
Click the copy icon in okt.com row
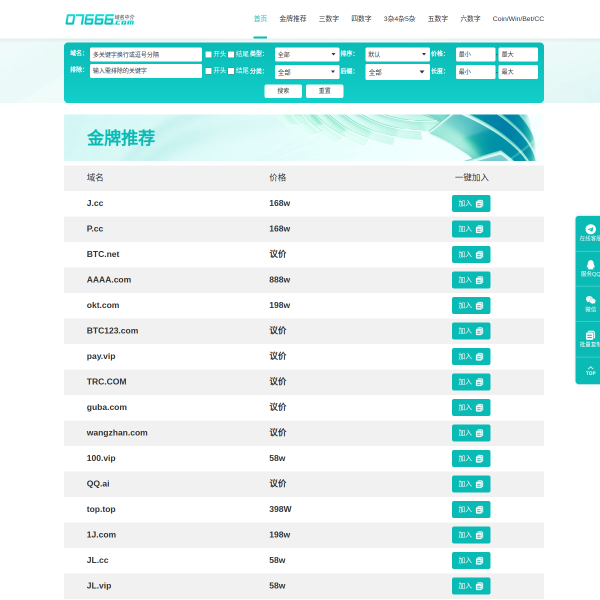click(479, 306)
